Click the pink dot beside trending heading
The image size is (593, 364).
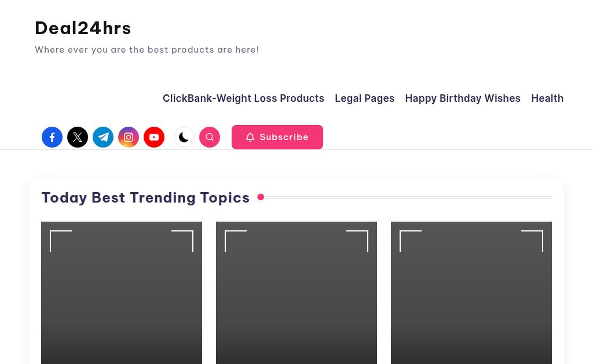pyautogui.click(x=261, y=197)
